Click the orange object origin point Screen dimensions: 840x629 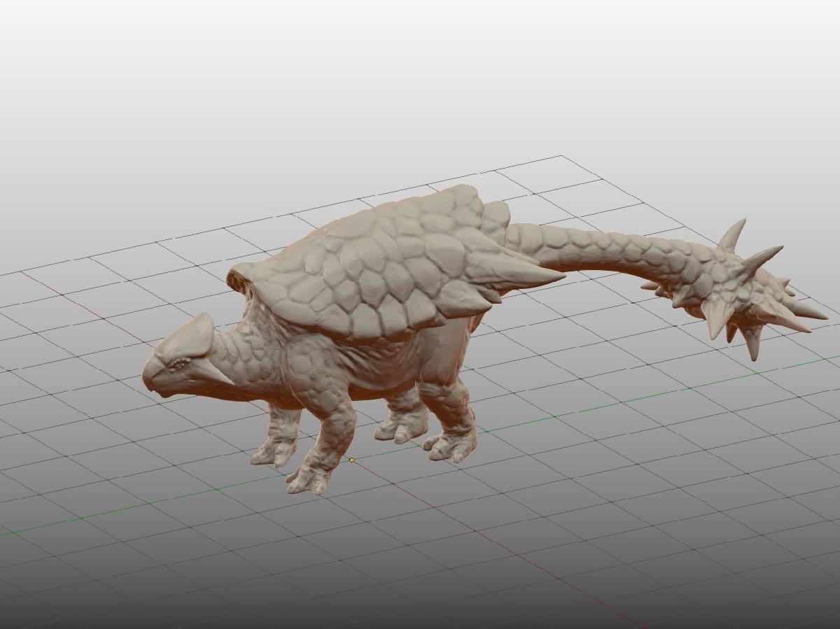click(352, 460)
